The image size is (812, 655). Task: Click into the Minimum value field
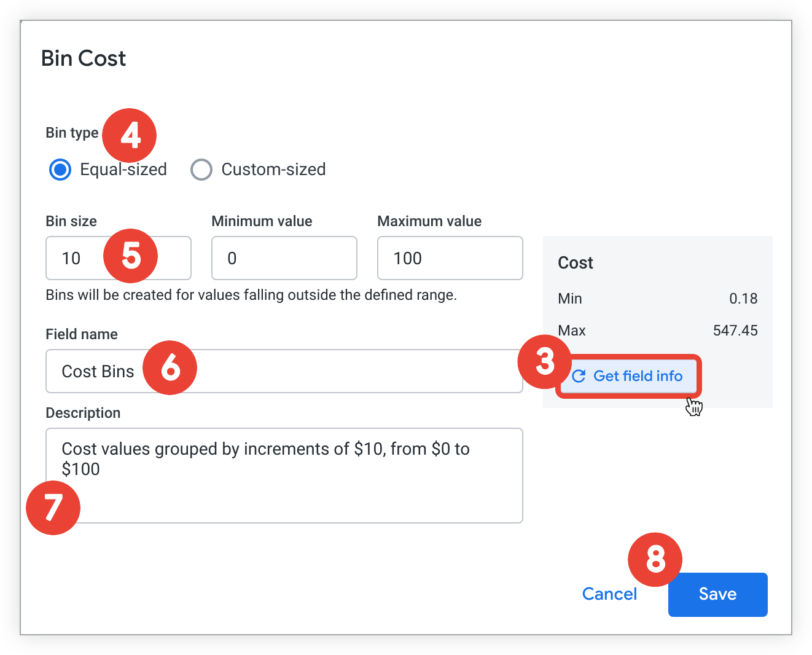[x=284, y=258]
